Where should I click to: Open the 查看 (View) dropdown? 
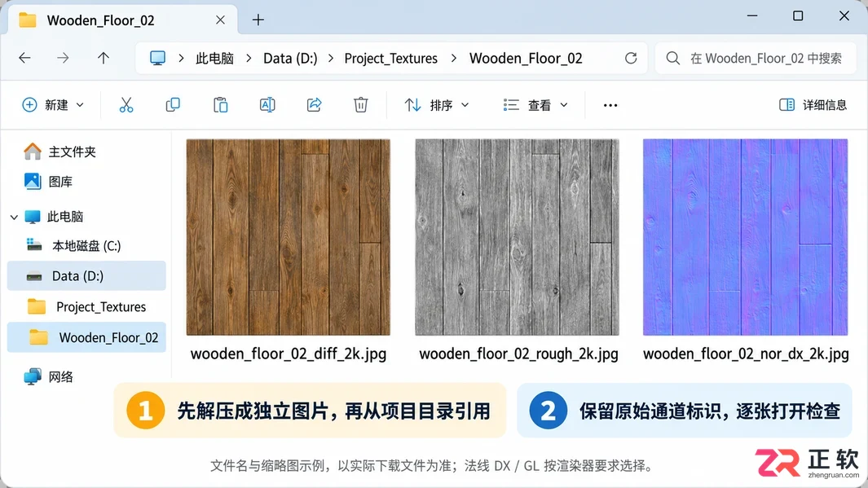[535, 104]
